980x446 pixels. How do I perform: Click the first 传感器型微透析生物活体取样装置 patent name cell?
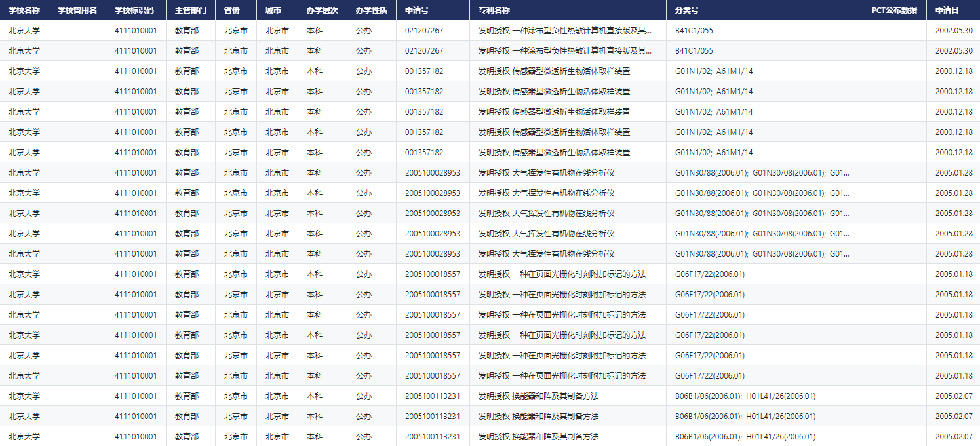(568, 71)
